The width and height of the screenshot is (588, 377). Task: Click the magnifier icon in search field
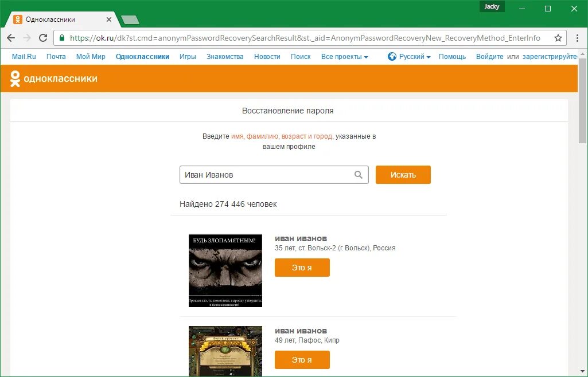point(359,175)
